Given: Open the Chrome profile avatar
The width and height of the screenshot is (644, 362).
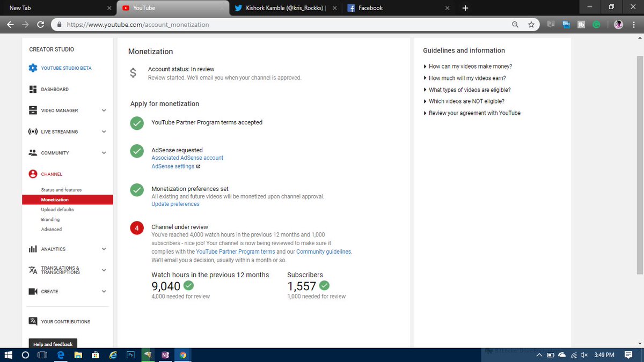Looking at the screenshot, I should click(618, 25).
